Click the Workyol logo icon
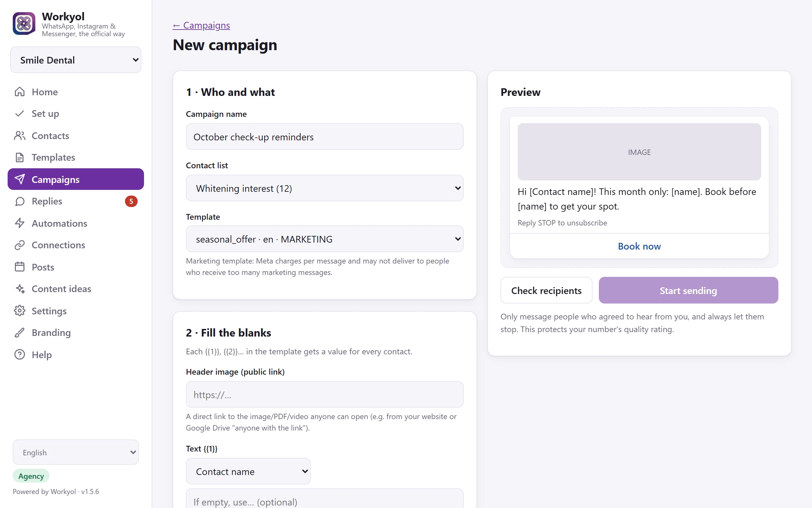 coord(24,23)
